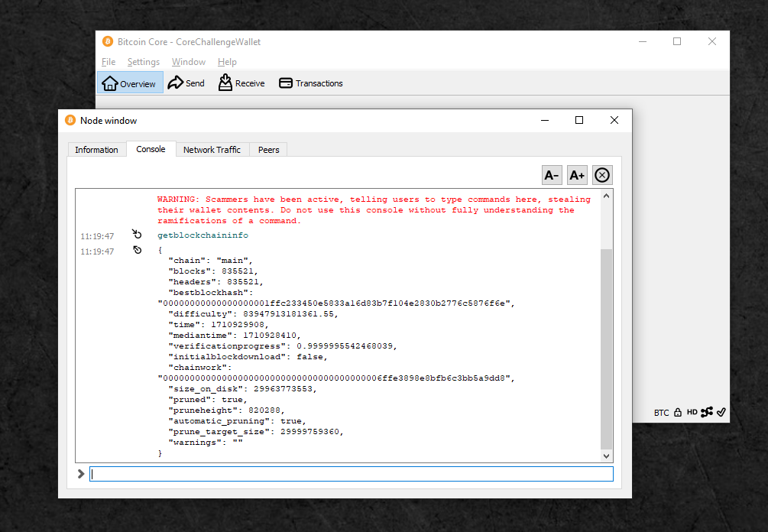Maximize the Bitcoin Core main window
768x532 pixels.
[677, 41]
